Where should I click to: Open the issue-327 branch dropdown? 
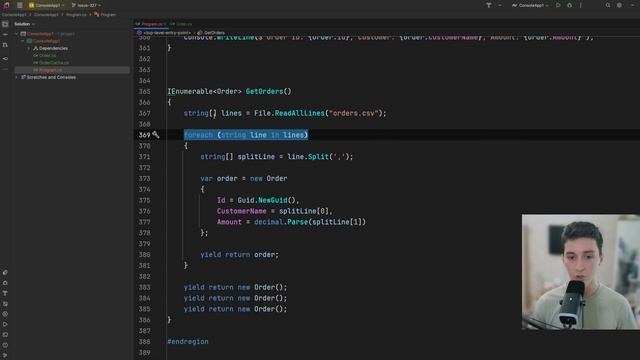click(x=86, y=5)
